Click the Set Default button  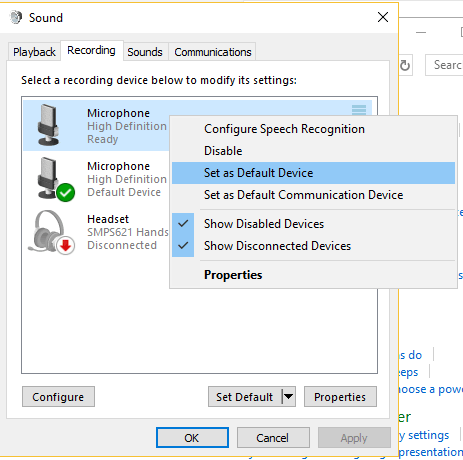tap(245, 397)
